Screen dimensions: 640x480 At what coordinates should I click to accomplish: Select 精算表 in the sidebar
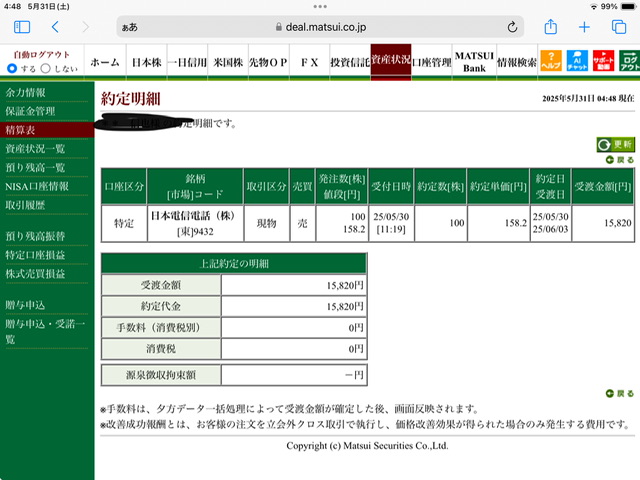click(47, 130)
